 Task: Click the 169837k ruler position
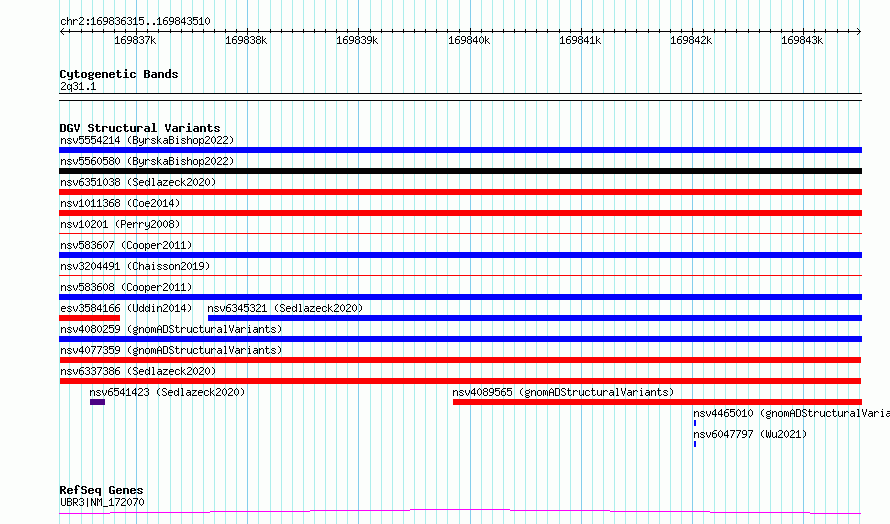pos(135,40)
